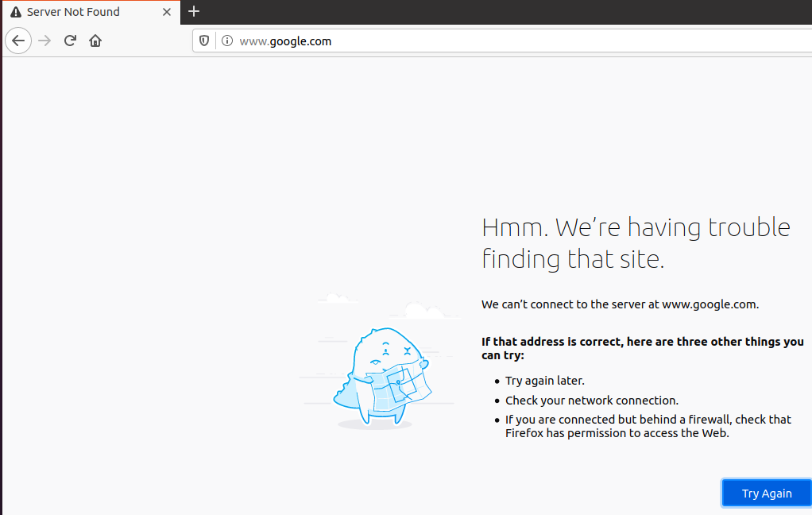Click "Check your network connection." bullet

point(592,400)
